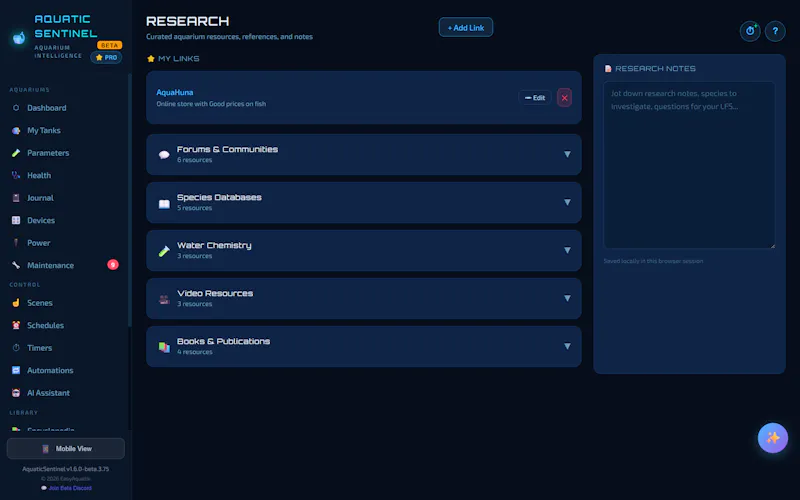
Task: Edit the AquaHuna link
Action: click(x=535, y=97)
